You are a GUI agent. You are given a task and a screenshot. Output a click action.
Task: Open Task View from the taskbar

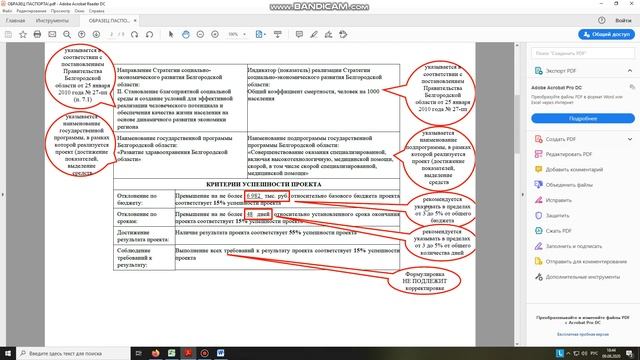pyautogui.click(x=139, y=353)
